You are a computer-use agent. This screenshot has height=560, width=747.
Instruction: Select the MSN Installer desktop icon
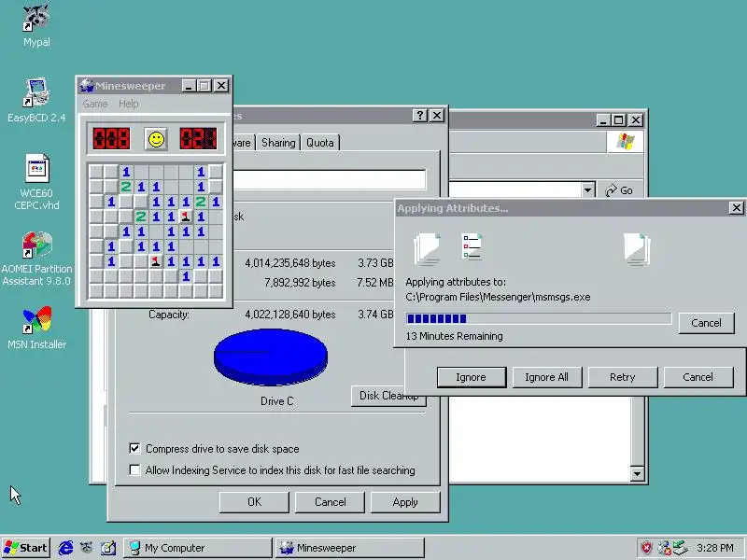point(36,328)
